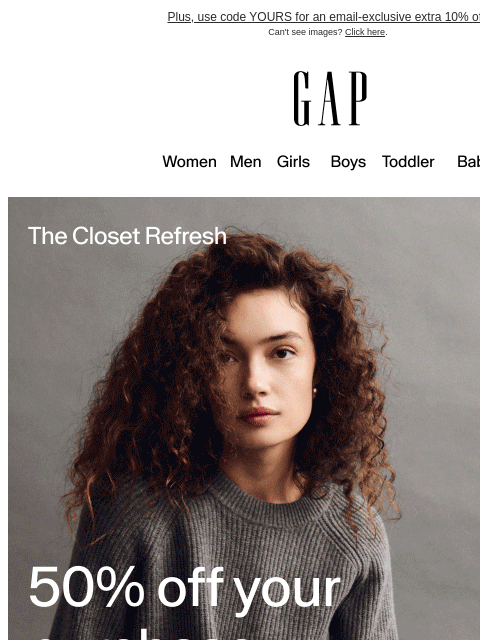Select the partially visible Baby link
Screen dimensions: 480x640
coord(469,162)
